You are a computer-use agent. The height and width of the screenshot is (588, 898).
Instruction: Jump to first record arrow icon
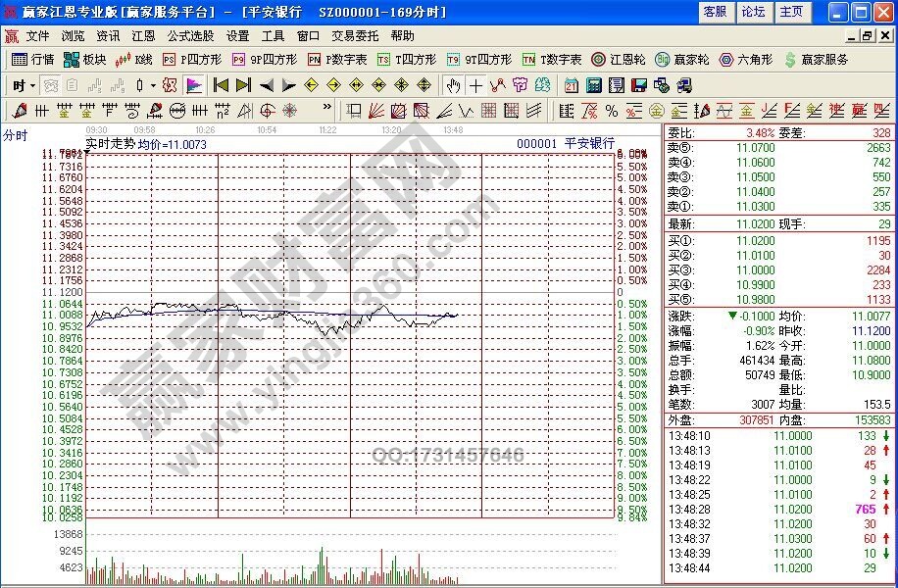tap(222, 85)
